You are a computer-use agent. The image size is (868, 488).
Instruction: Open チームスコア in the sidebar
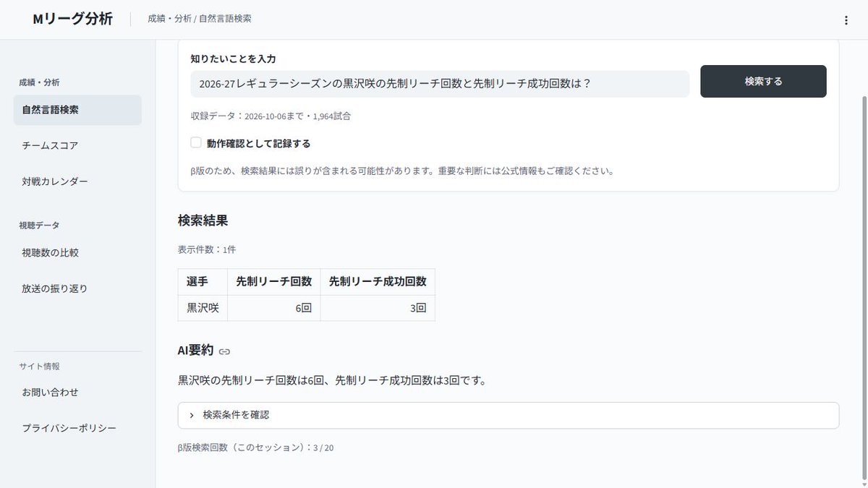[77, 145]
